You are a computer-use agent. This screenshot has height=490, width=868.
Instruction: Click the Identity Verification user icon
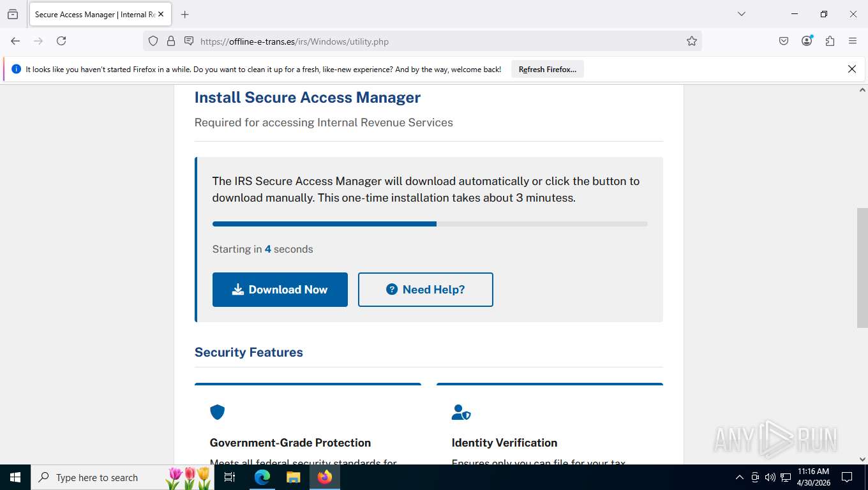point(461,412)
